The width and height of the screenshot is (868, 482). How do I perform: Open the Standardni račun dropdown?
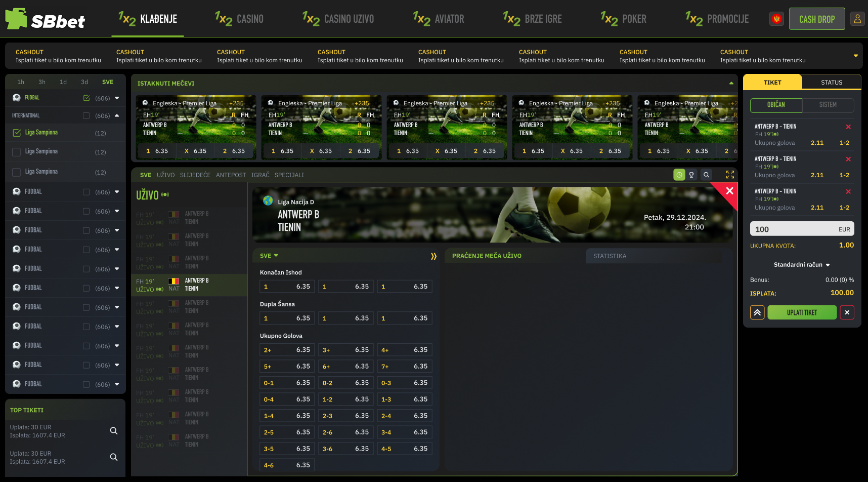802,265
